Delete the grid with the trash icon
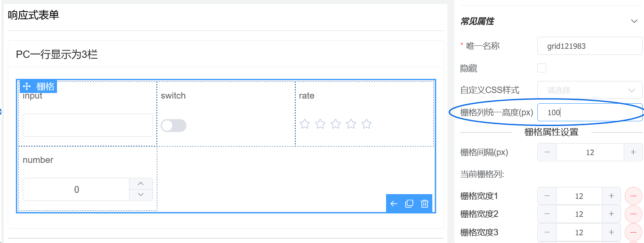644x243 pixels. tap(424, 204)
